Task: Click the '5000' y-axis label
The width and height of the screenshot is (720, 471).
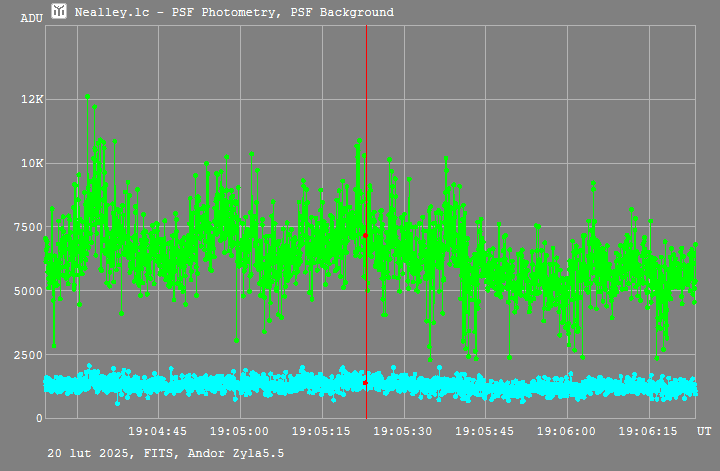Action: [x=28, y=291]
